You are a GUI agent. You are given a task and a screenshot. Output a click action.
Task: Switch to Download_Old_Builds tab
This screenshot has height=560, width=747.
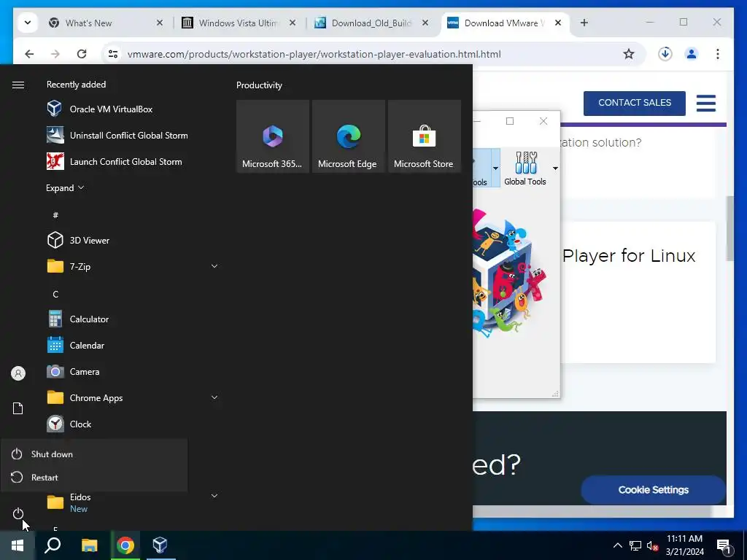click(371, 23)
